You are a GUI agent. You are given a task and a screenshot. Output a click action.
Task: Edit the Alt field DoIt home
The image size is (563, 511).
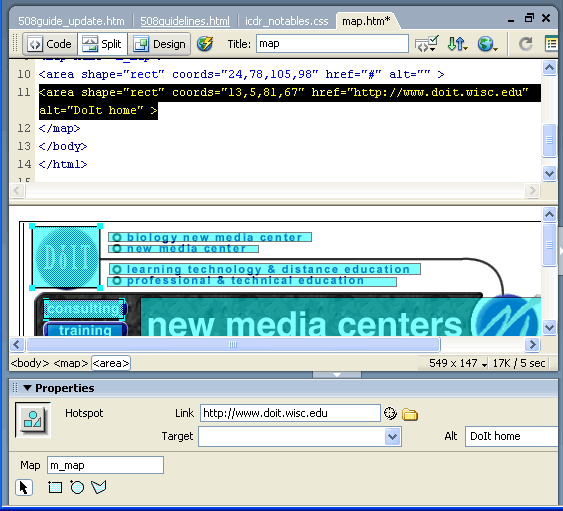pos(511,436)
